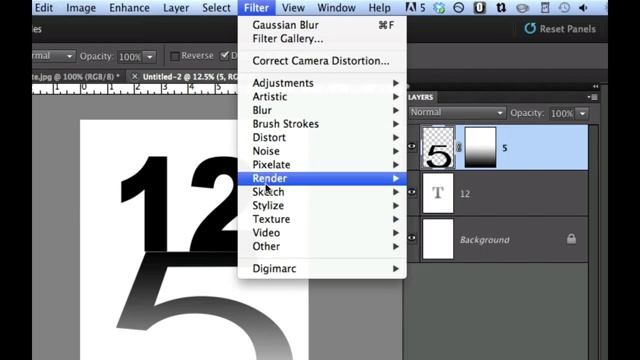The height and width of the screenshot is (360, 640).
Task: Open the Edit menu
Action: pos(44,8)
